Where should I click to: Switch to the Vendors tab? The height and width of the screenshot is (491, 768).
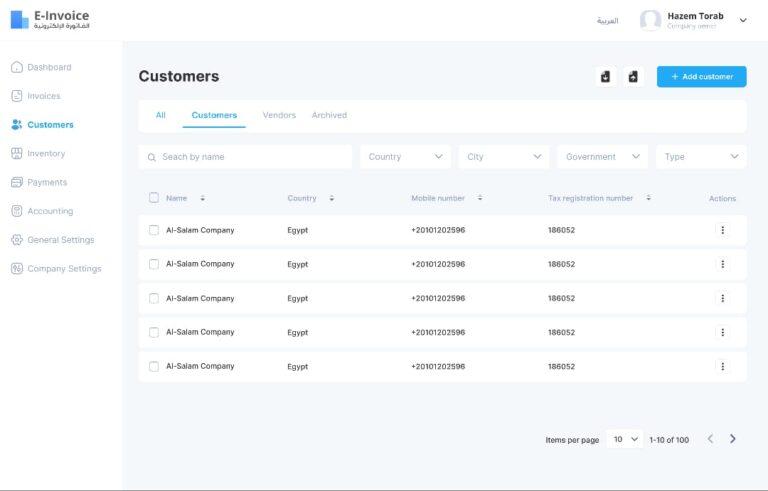coord(279,115)
